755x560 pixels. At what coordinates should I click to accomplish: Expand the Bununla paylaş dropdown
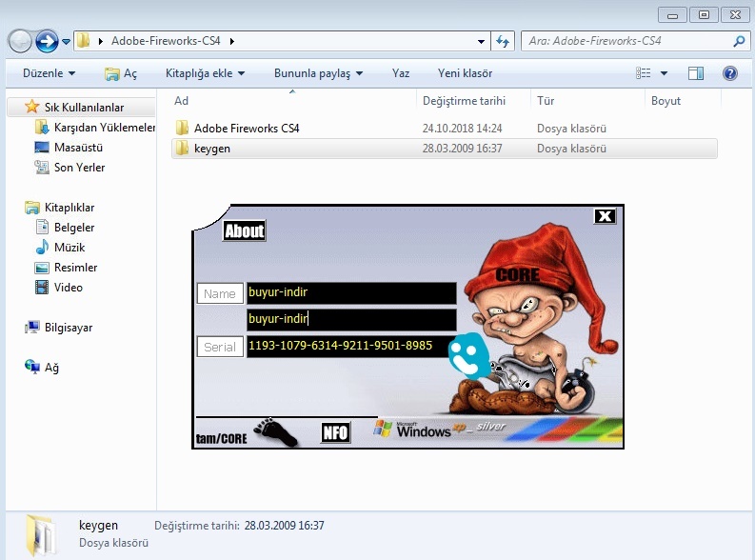(318, 73)
